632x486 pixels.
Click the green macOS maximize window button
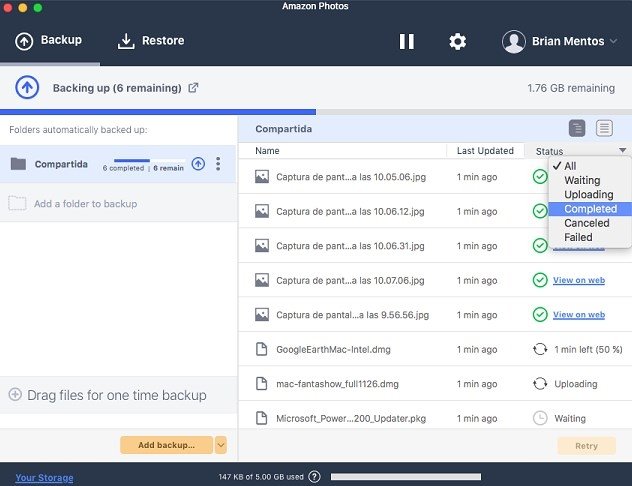pos(38,8)
